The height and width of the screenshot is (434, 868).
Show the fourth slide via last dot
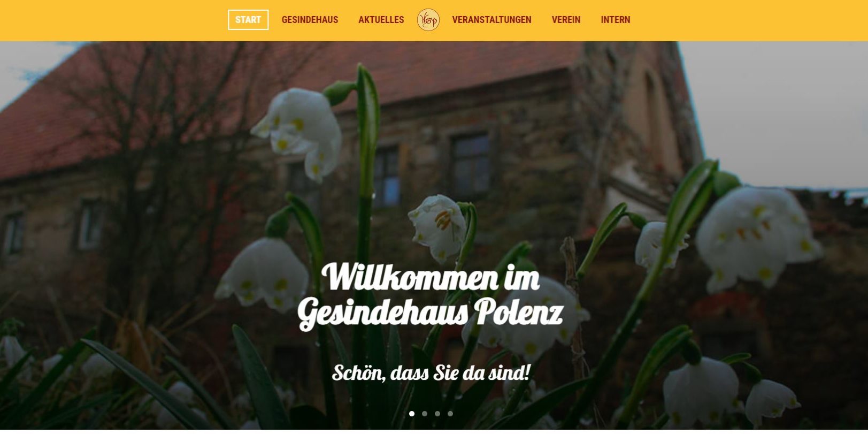point(450,414)
